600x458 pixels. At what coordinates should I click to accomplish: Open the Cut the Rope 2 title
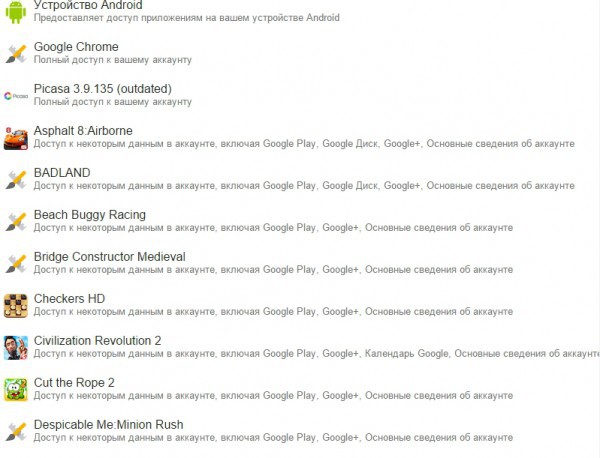click(x=74, y=383)
